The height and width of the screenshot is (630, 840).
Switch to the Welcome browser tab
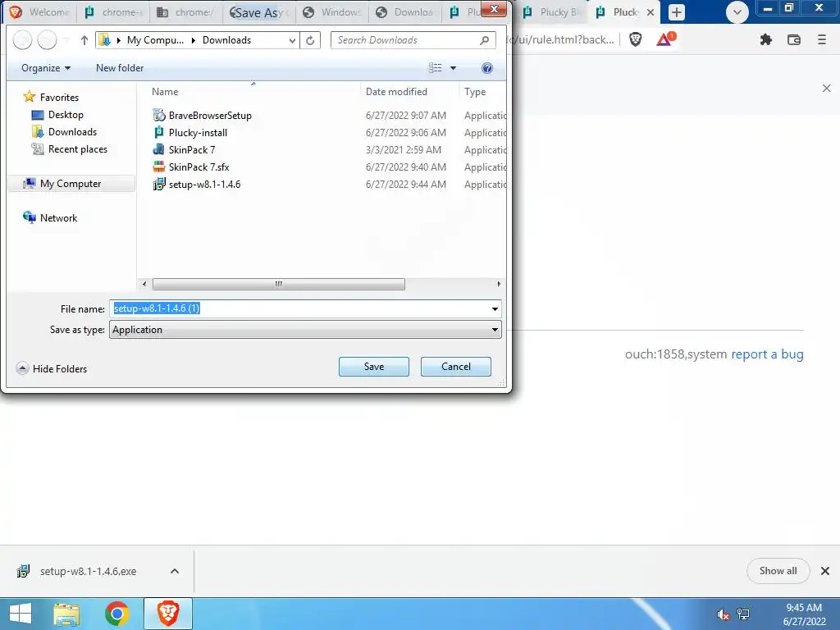(41, 11)
